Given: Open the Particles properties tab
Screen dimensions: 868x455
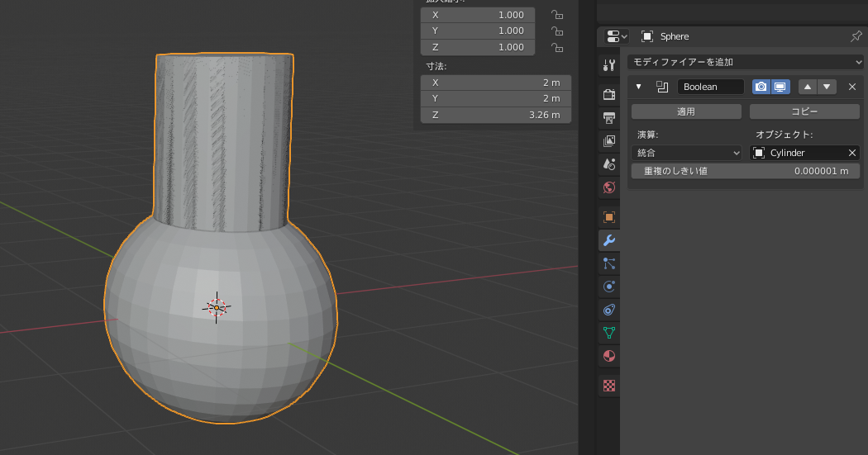Looking at the screenshot, I should click(609, 263).
